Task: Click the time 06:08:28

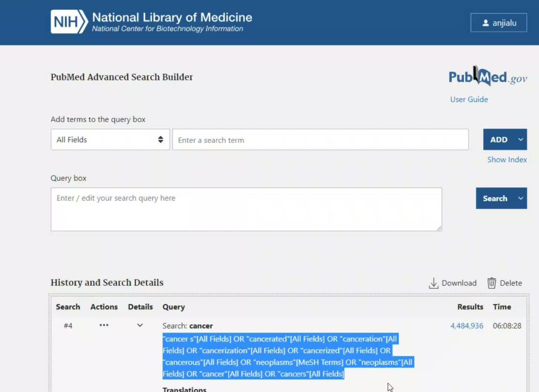Action: pyautogui.click(x=507, y=326)
